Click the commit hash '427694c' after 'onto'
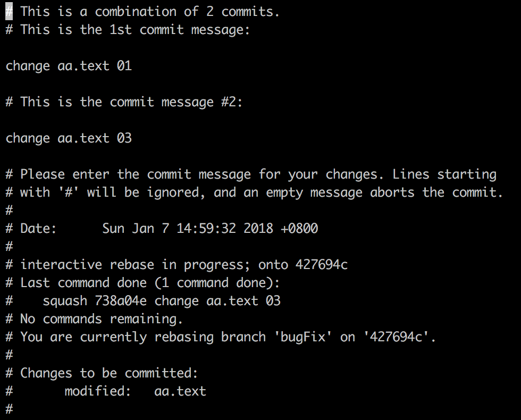 click(321, 265)
